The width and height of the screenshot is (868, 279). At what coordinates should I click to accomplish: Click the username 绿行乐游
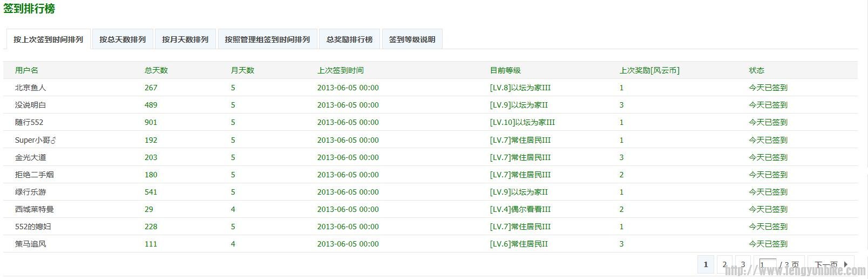point(30,192)
